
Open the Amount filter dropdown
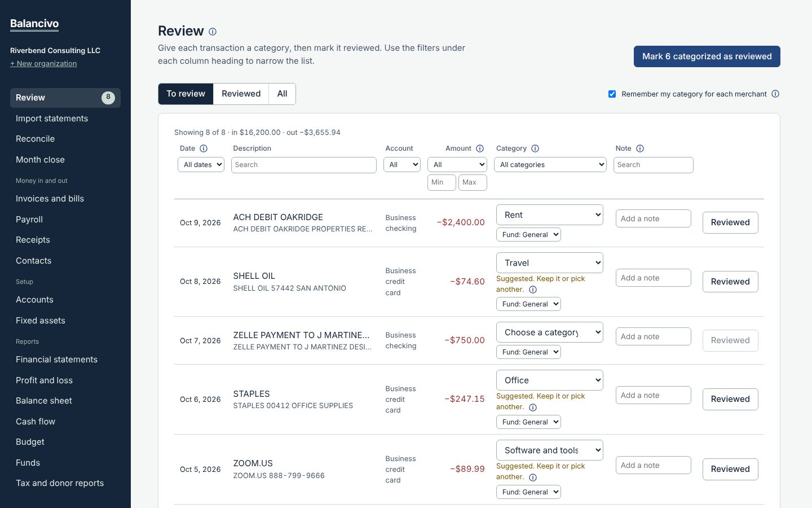click(457, 165)
